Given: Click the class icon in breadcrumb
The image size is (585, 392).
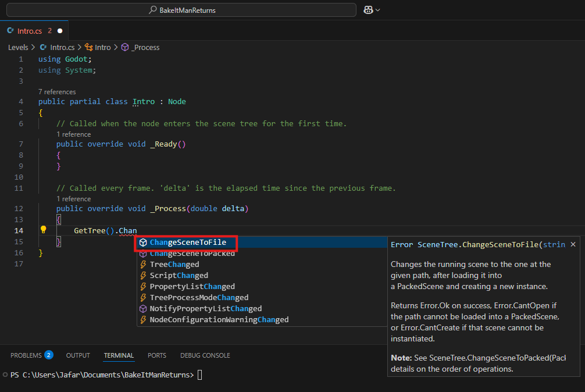Looking at the screenshot, I should pos(89,47).
